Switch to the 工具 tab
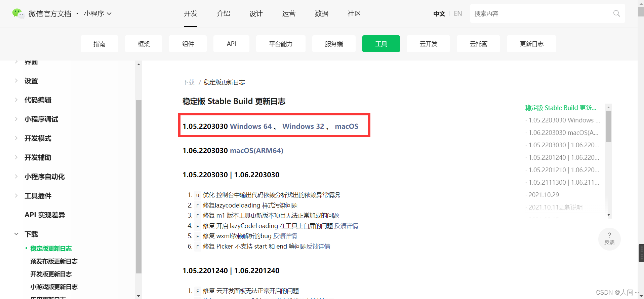644x299 pixels. pyautogui.click(x=381, y=44)
